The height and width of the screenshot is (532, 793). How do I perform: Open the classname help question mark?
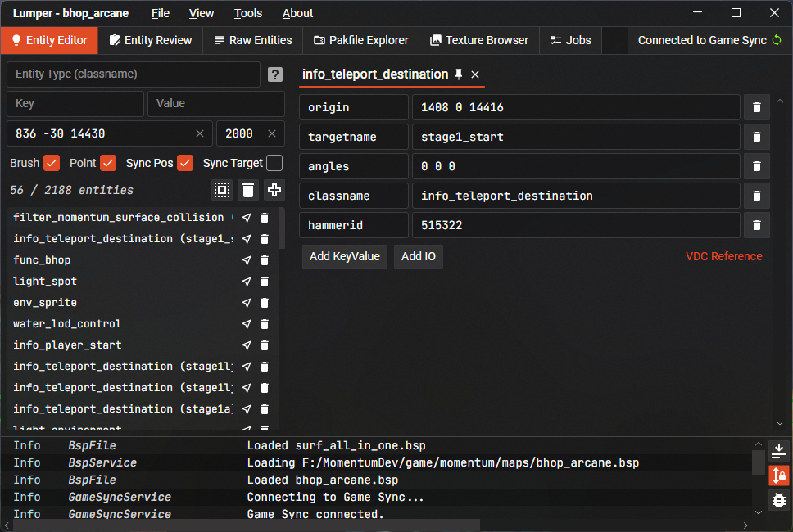point(275,74)
